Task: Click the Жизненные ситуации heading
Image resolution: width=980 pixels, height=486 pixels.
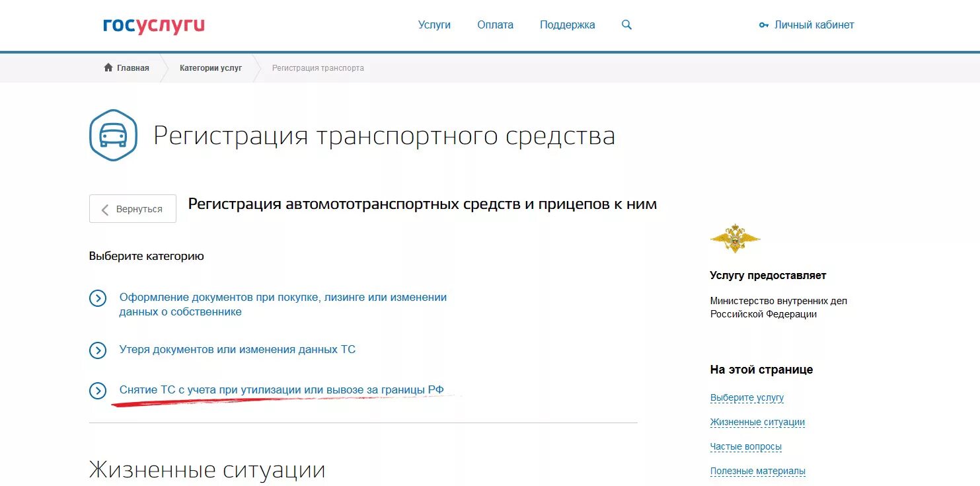Action: [x=207, y=470]
